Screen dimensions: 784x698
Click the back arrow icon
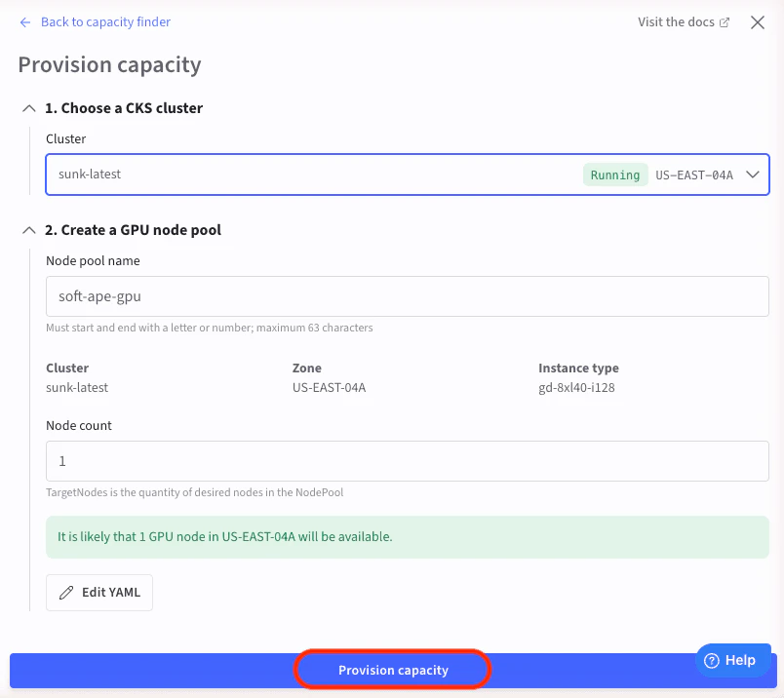25,22
